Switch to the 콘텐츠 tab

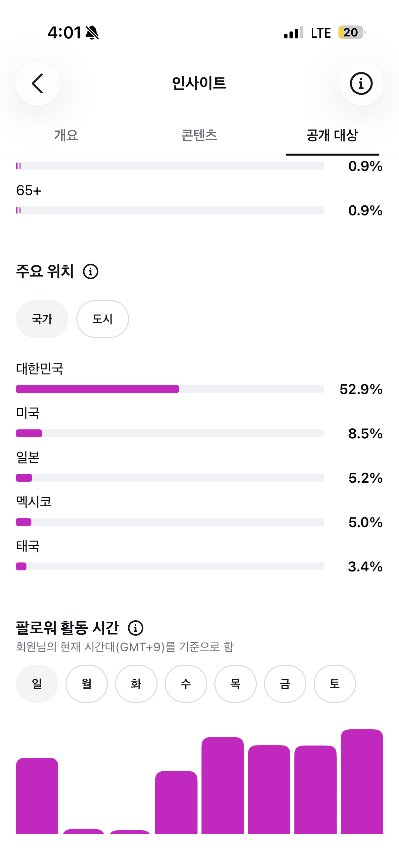click(199, 135)
